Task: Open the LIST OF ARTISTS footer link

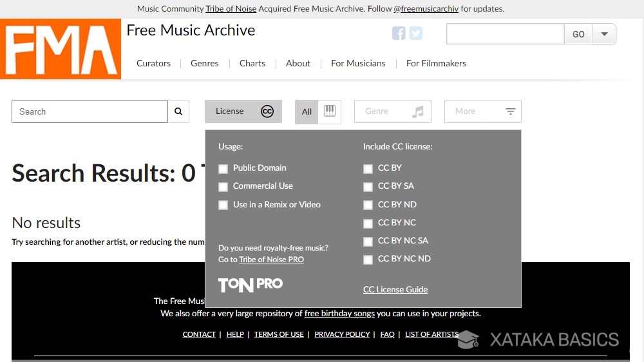Action: click(431, 334)
